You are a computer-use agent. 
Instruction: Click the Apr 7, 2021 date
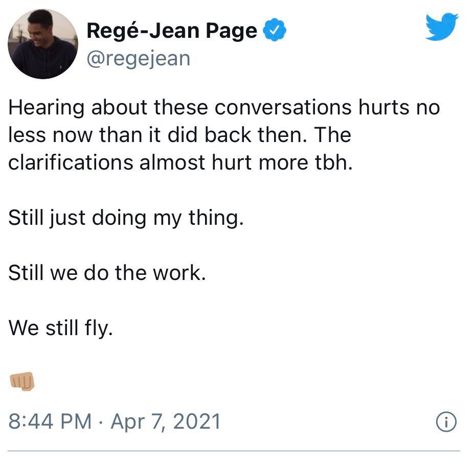pyautogui.click(x=166, y=422)
